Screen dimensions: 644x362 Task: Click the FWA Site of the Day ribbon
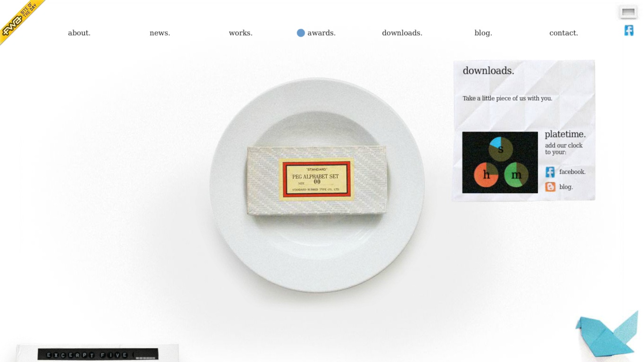pyautogui.click(x=19, y=19)
